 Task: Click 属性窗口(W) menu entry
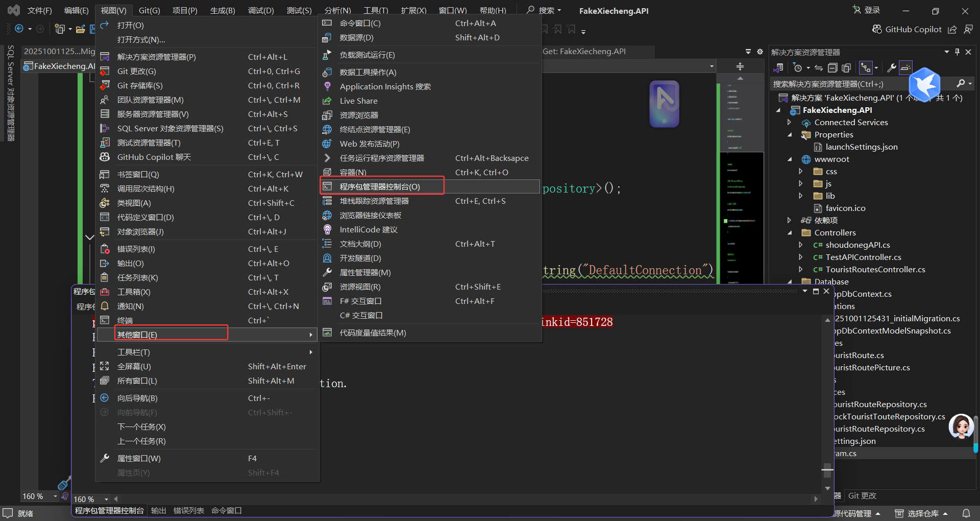coord(207,458)
